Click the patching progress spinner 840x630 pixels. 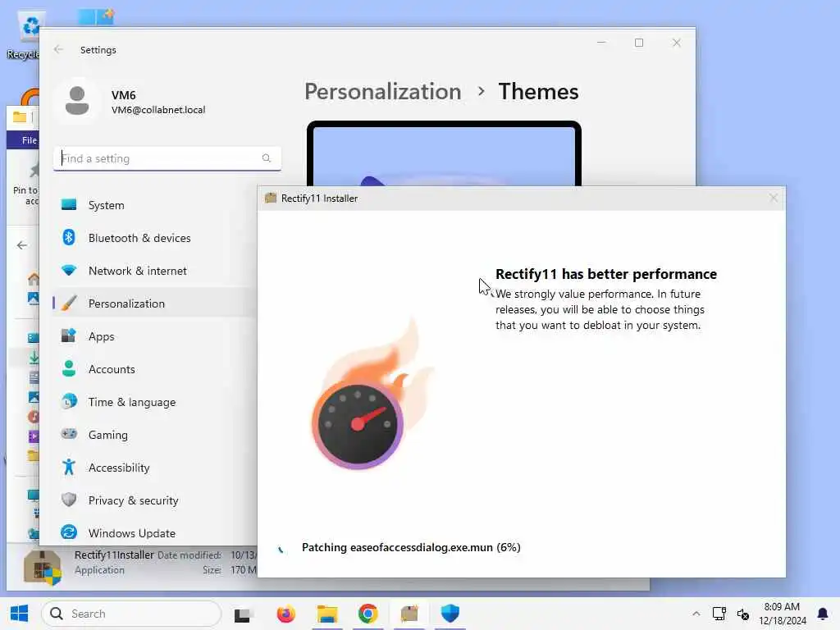click(281, 548)
